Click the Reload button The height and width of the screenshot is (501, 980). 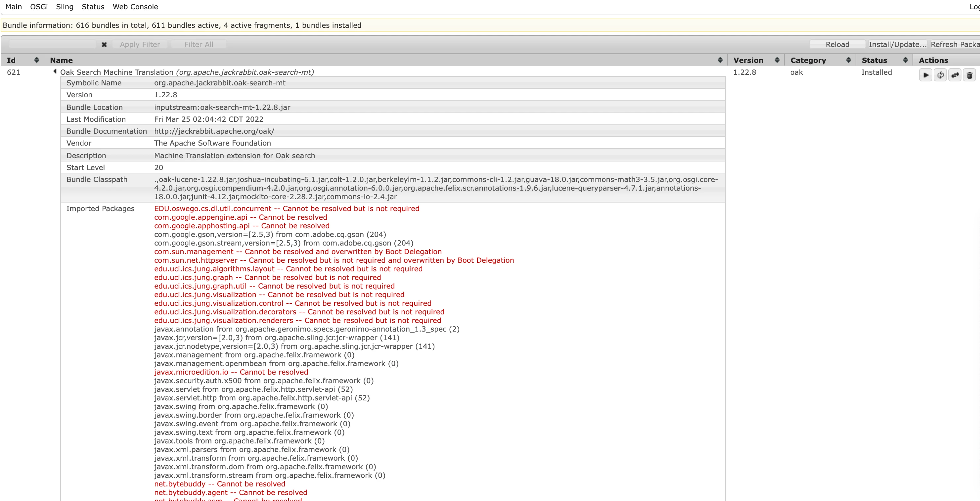(x=837, y=45)
